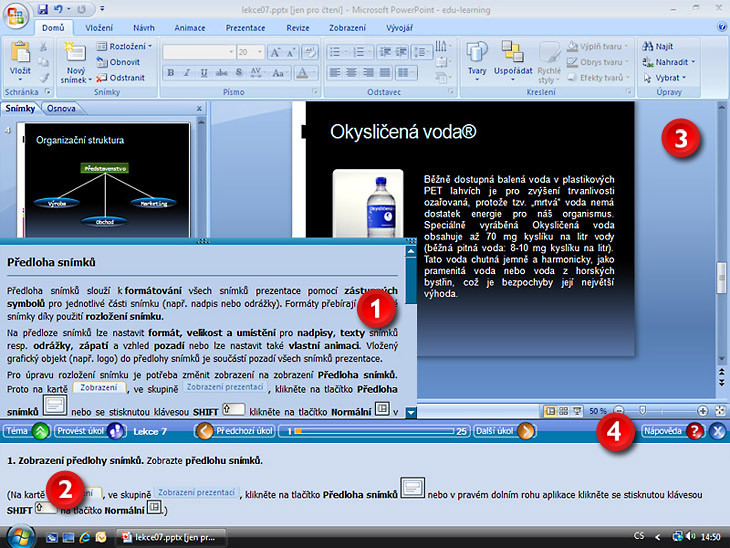Switch to Slide Sorter view icon
Screen dimensions: 730x548
tap(563, 411)
